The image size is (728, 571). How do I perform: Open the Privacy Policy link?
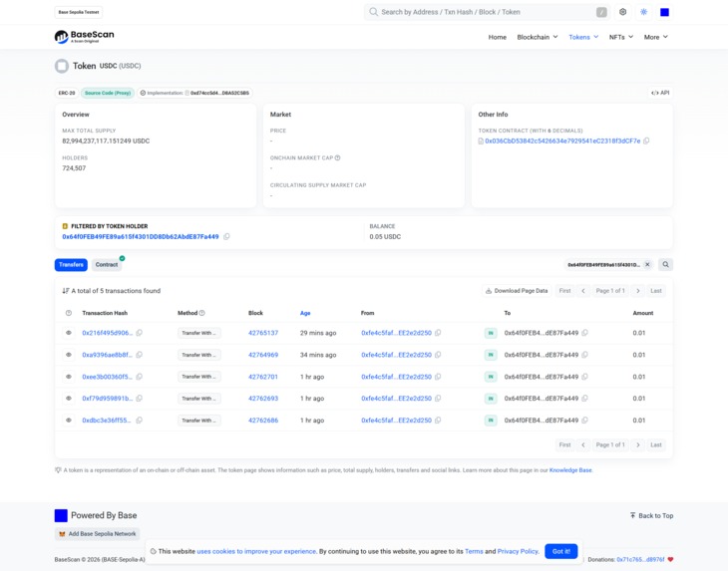point(518,551)
